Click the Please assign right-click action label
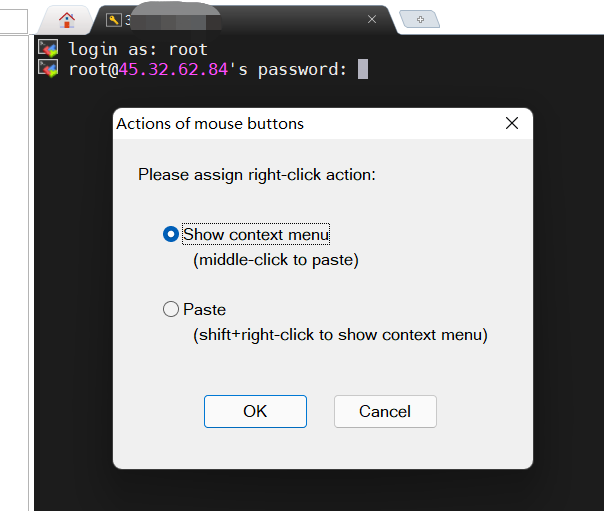 point(257,175)
